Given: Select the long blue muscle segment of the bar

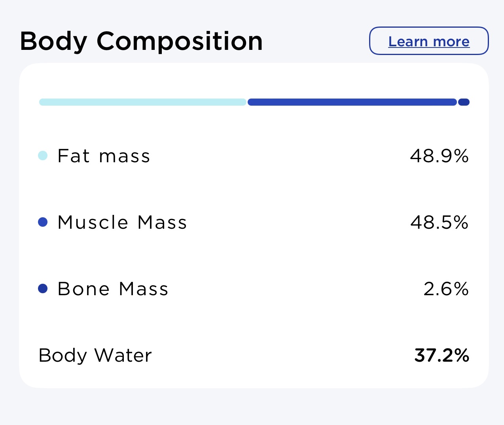Looking at the screenshot, I should click(x=352, y=102).
